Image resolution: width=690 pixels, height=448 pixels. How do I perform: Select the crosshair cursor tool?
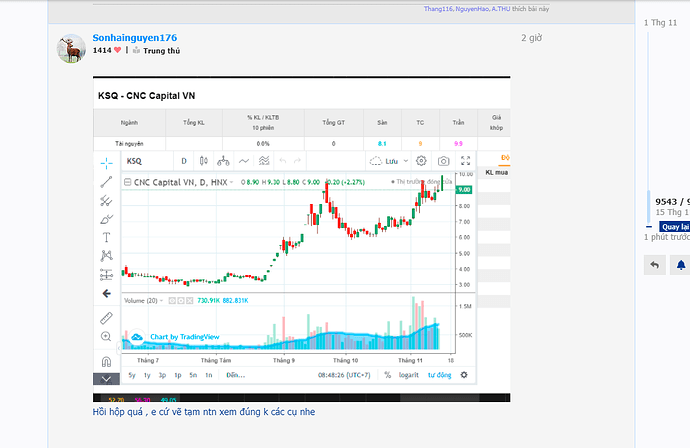(x=106, y=164)
